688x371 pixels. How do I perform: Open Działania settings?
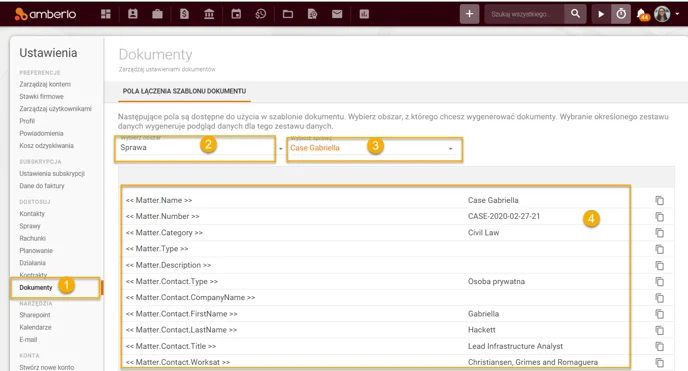click(x=32, y=263)
